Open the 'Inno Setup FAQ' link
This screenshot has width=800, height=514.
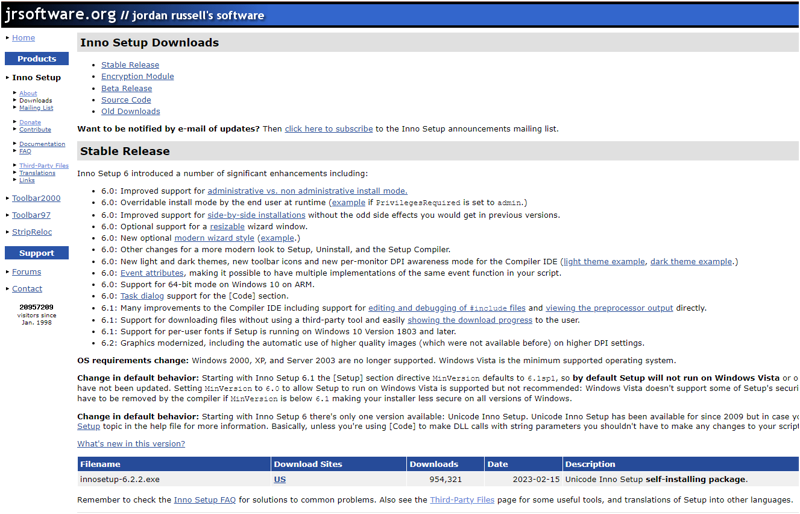pyautogui.click(x=205, y=500)
